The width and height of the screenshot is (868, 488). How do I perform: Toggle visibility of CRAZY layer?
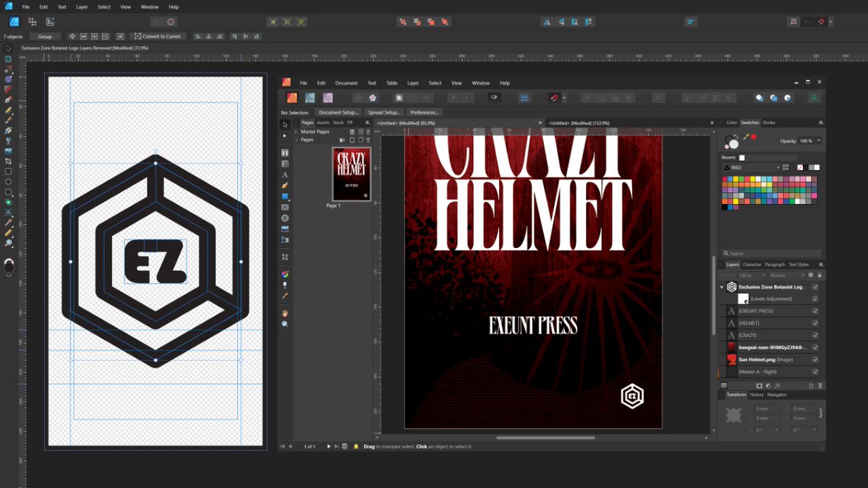pos(815,335)
